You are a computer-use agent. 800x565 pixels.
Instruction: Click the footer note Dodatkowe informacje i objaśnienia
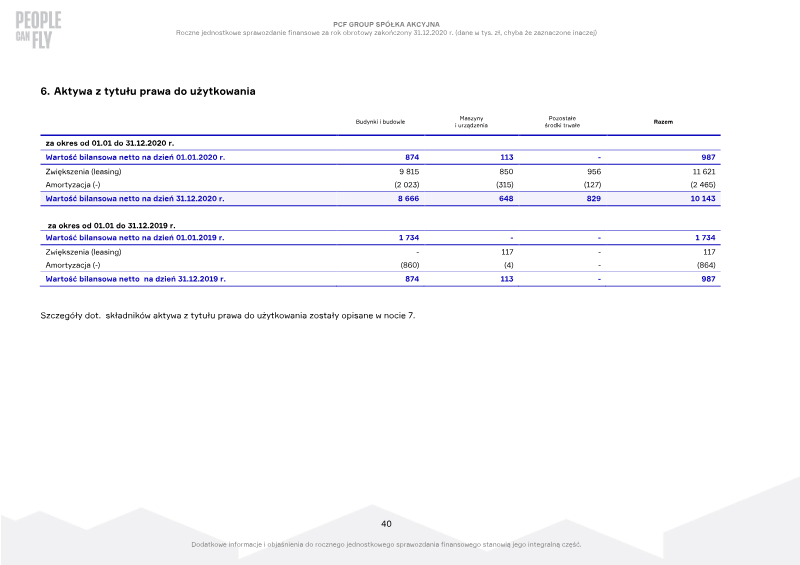click(386, 545)
